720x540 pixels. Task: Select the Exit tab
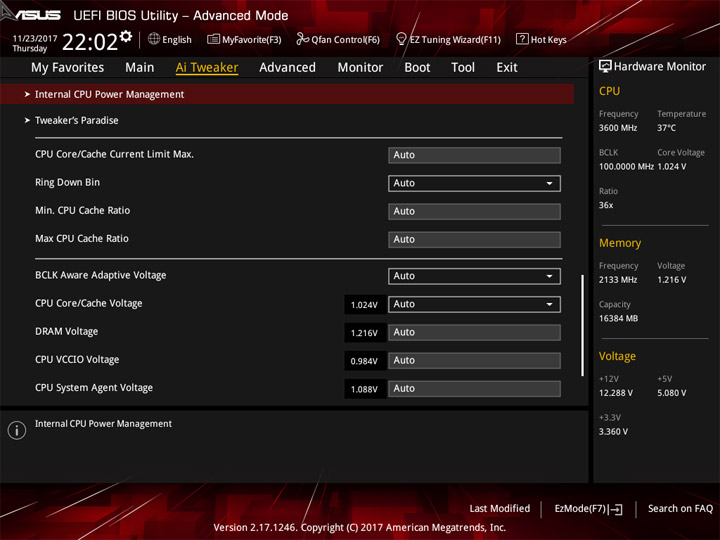[507, 68]
